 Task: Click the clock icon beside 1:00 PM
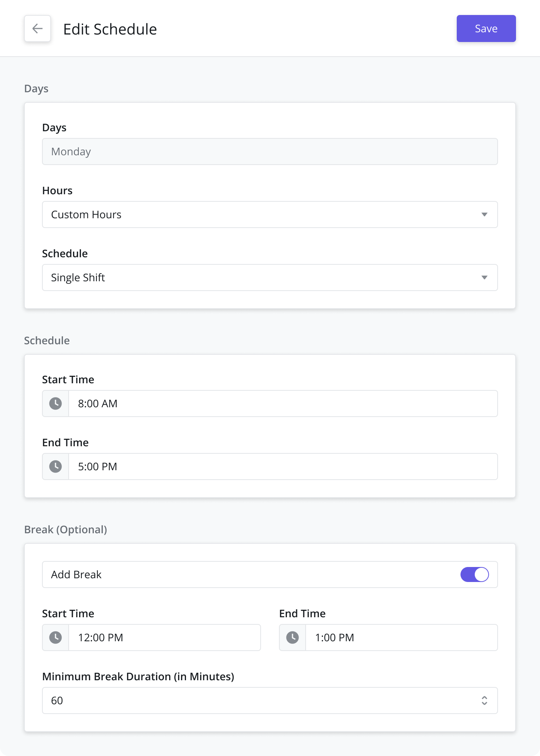click(292, 637)
